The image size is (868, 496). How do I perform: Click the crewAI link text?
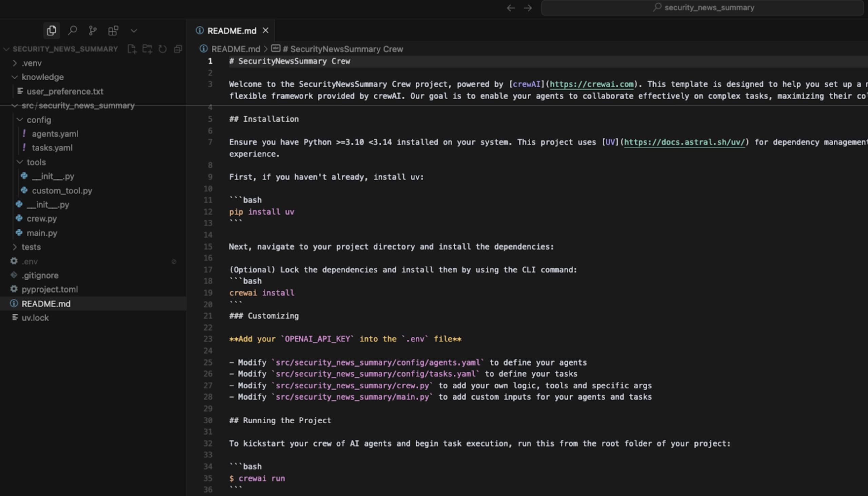pyautogui.click(x=526, y=84)
